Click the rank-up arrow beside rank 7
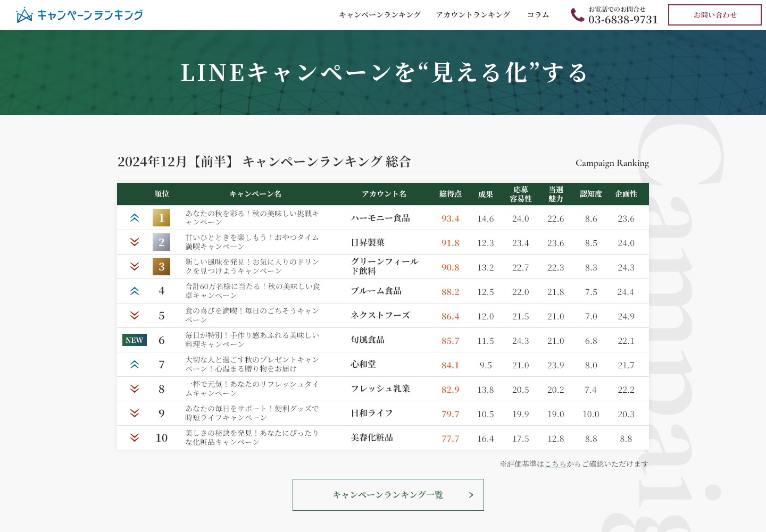Image resolution: width=766 pixels, height=532 pixels. pos(135,365)
